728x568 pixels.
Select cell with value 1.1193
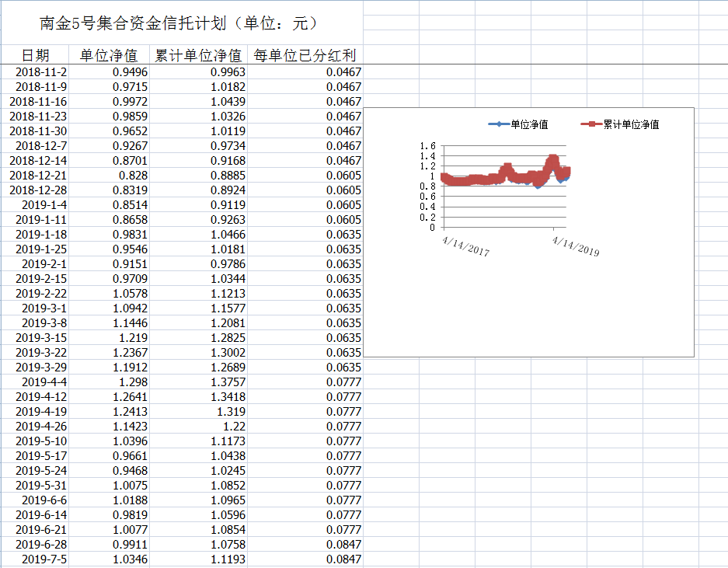click(198, 559)
